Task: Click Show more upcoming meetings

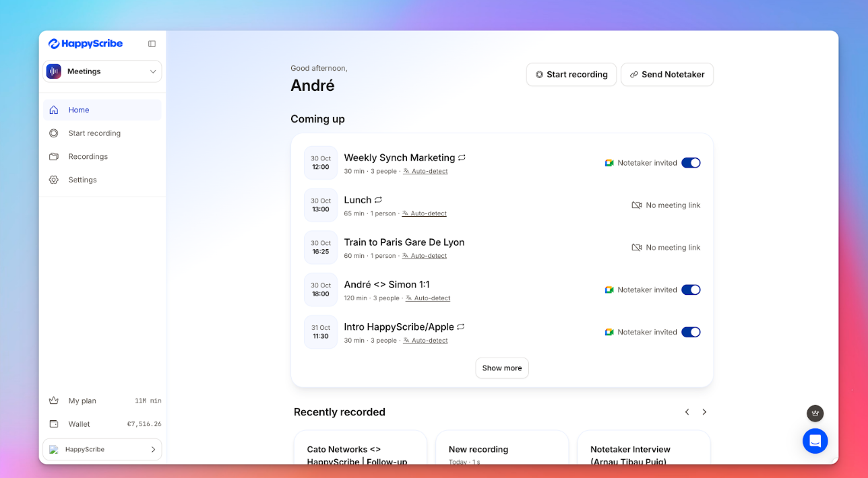Action: tap(501, 368)
